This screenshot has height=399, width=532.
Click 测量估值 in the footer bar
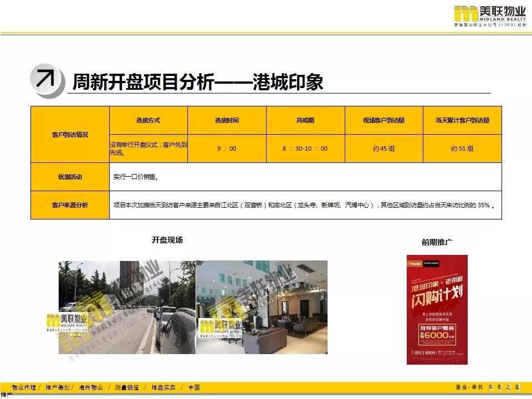pos(127,387)
